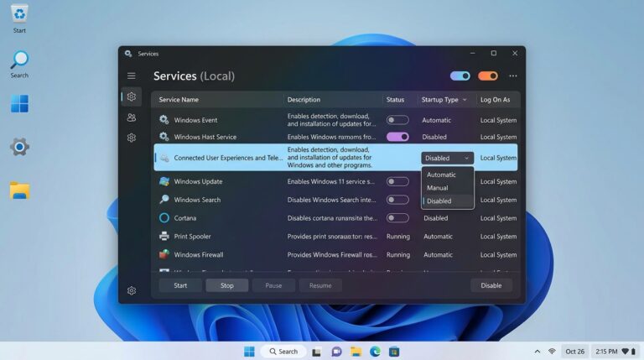The height and width of the screenshot is (360, 644).
Task: Toggle the Cortana status switch
Action: (x=397, y=218)
